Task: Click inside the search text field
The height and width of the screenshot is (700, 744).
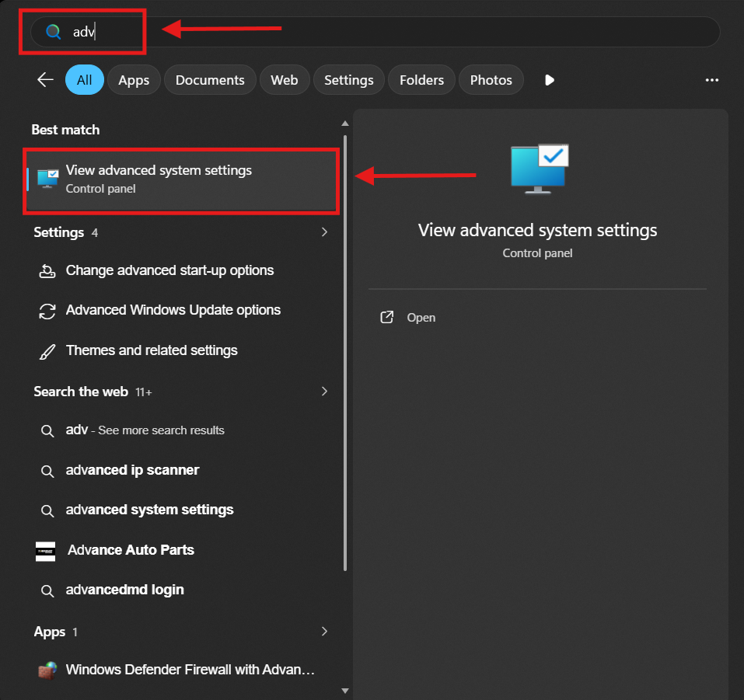Action: pyautogui.click(x=375, y=32)
